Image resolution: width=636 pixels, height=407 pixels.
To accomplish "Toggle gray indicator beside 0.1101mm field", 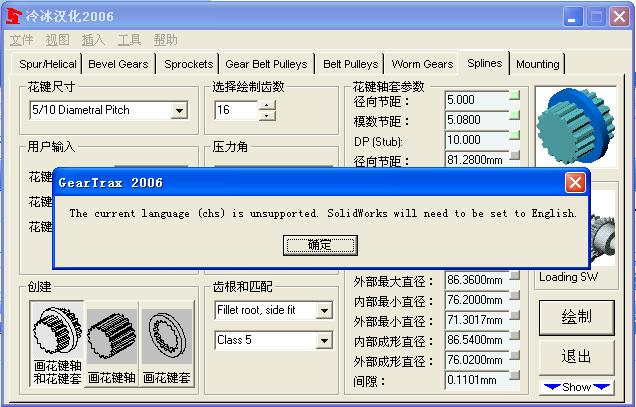I will (515, 375).
